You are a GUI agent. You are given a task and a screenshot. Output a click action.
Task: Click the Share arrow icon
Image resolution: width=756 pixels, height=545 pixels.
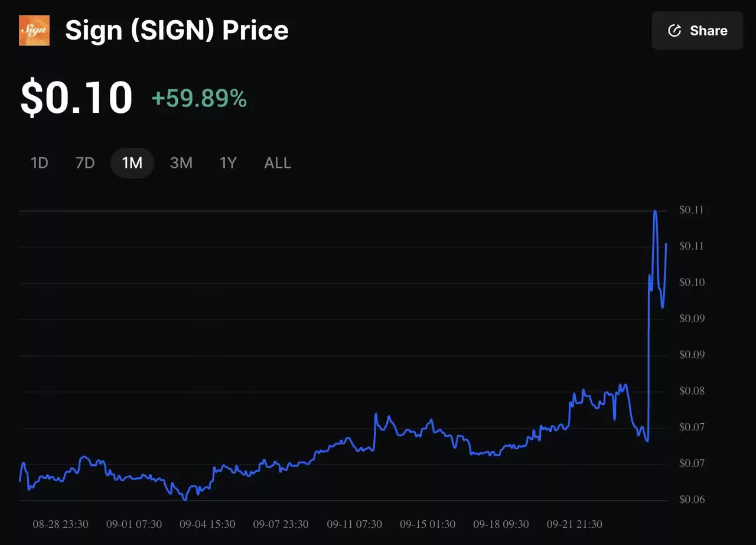coord(676,31)
